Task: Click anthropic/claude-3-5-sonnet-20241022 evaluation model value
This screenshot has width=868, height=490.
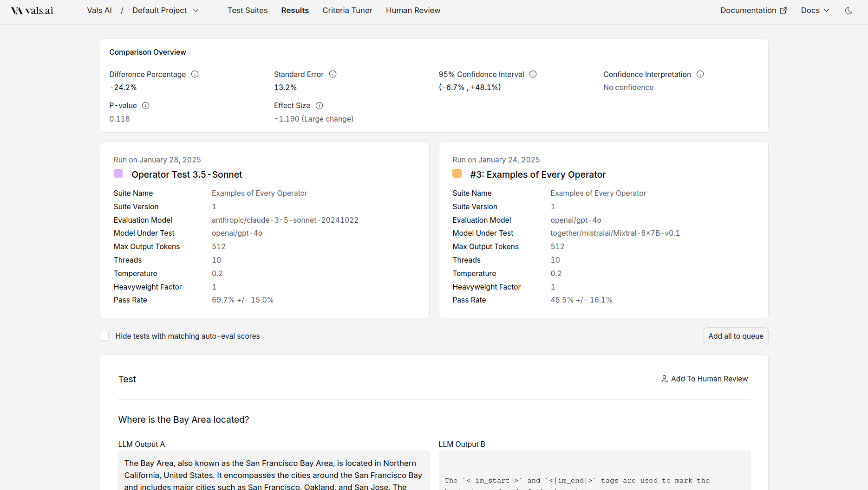Action: 285,220
